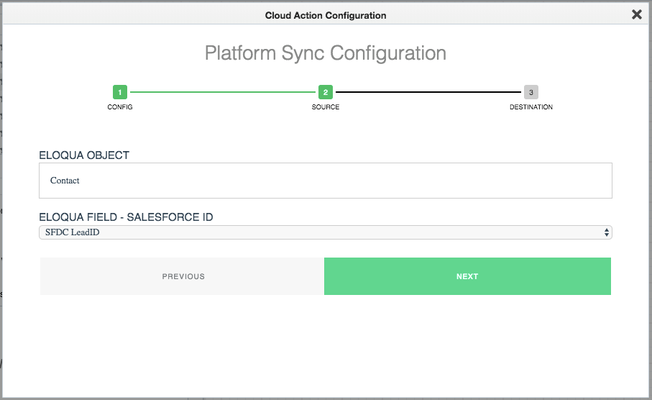The height and width of the screenshot is (400, 652).
Task: Click the Platform Sync Configuration heading
Action: pos(326,53)
